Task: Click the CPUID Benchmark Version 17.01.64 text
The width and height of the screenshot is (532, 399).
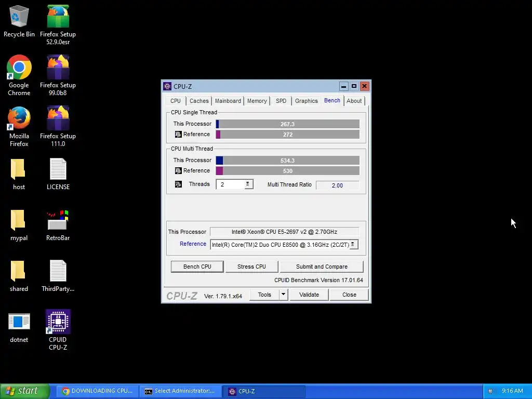Action: point(318,280)
